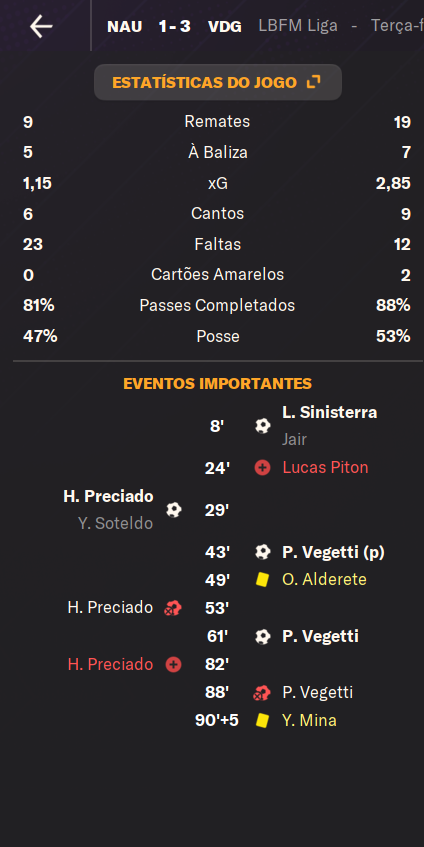This screenshot has height=847, width=424.
Task: Click the 61' goal ball icon
Action: (263, 636)
